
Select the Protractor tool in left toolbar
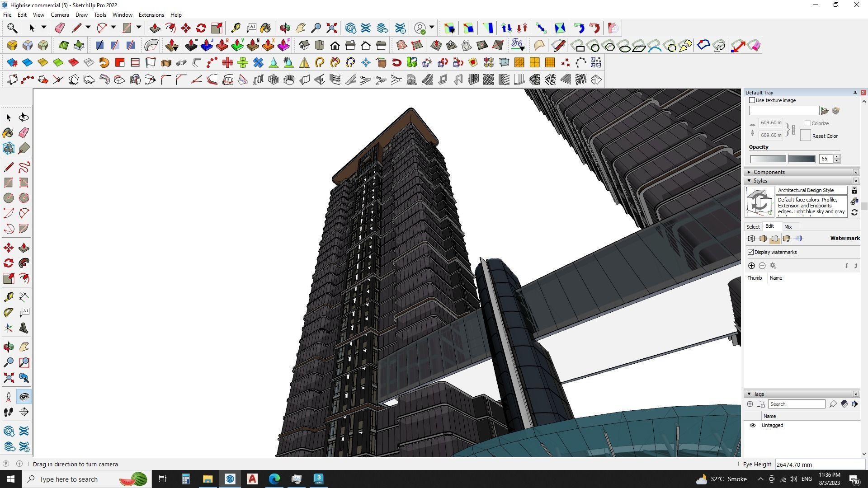coord(8,312)
